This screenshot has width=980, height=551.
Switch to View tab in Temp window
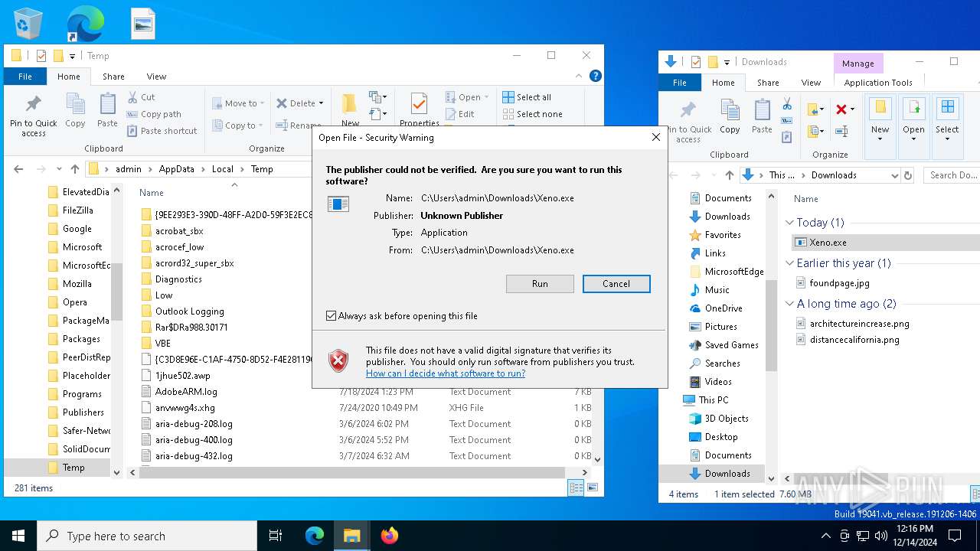point(156,77)
